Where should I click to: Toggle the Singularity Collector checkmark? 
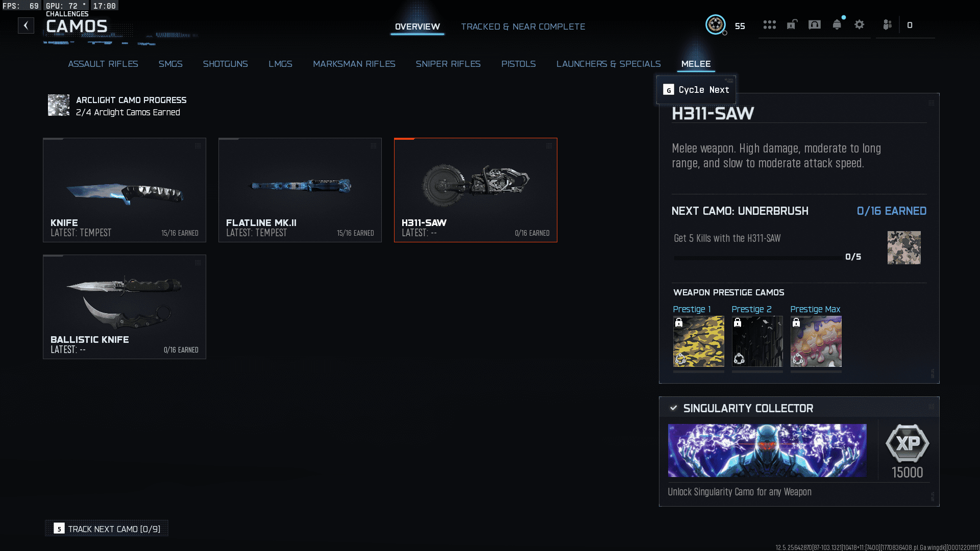[673, 408]
